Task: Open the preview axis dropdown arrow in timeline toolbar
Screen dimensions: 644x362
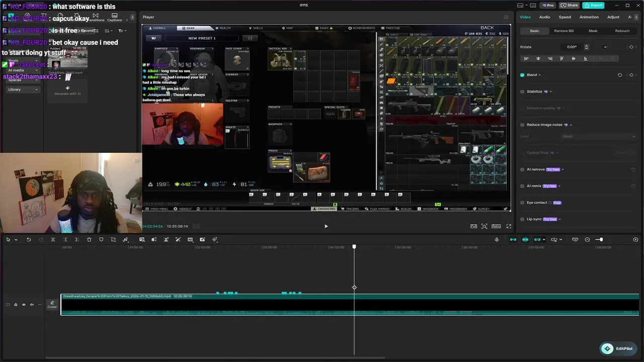Action: [x=560, y=239]
